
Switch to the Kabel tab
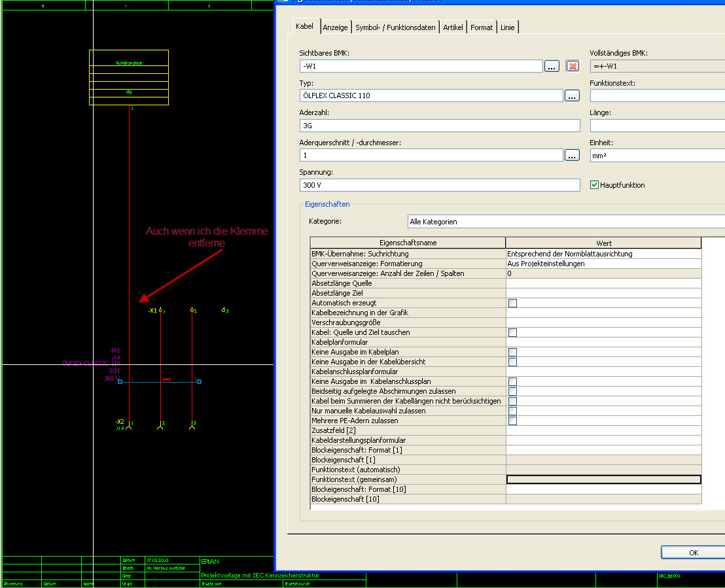click(x=304, y=26)
